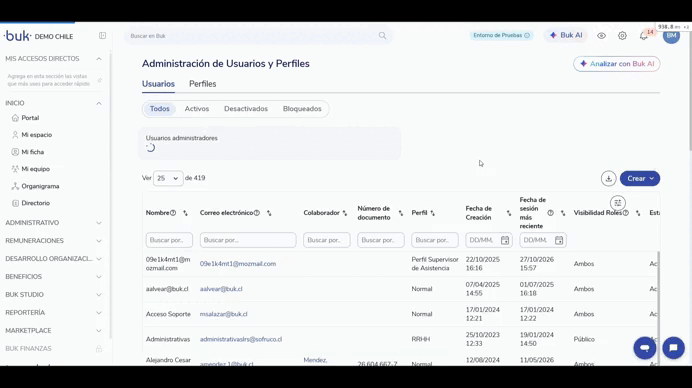Open the rows-per-page 25 dropdown
692x388 pixels.
coord(168,178)
